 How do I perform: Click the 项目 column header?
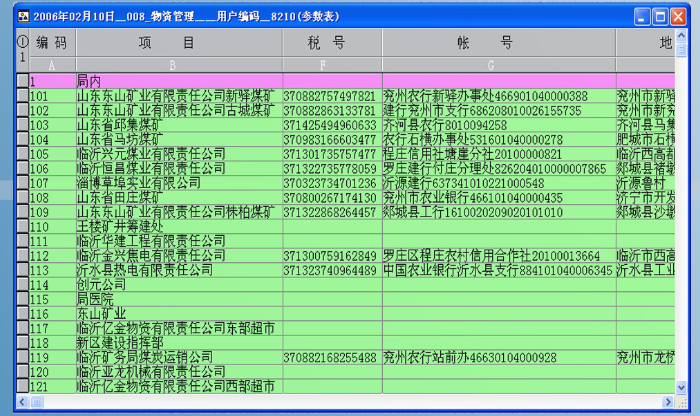click(179, 43)
